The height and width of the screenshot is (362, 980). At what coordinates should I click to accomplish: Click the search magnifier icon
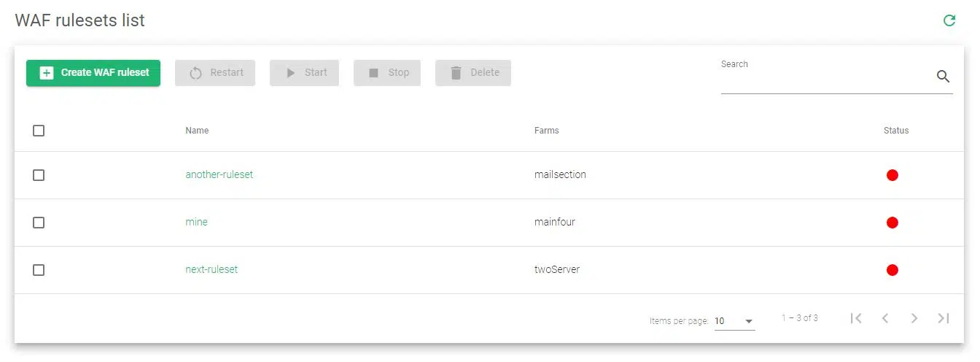[943, 77]
